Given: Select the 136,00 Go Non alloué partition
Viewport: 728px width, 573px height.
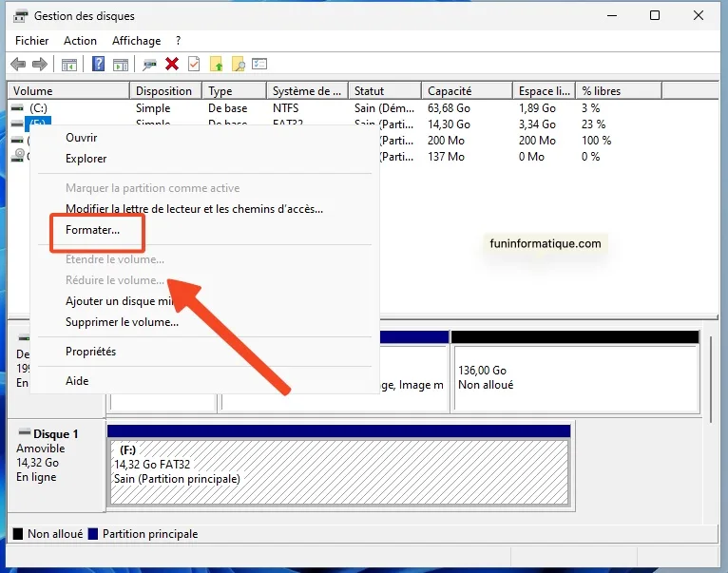Looking at the screenshot, I should pyautogui.click(x=575, y=372).
